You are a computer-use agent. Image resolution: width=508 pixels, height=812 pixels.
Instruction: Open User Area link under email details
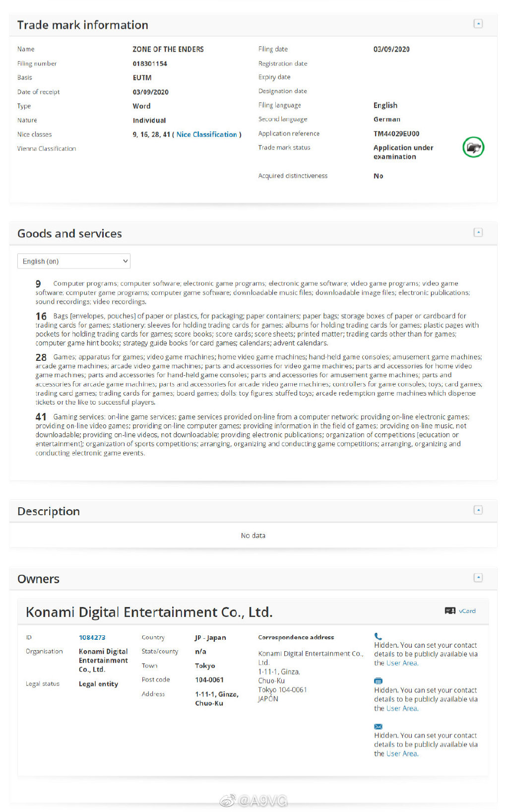click(402, 753)
